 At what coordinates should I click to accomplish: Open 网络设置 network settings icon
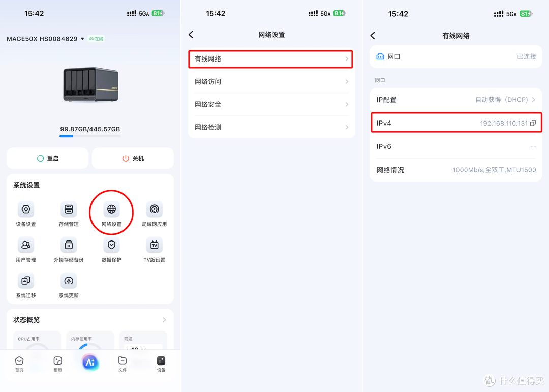(x=111, y=209)
